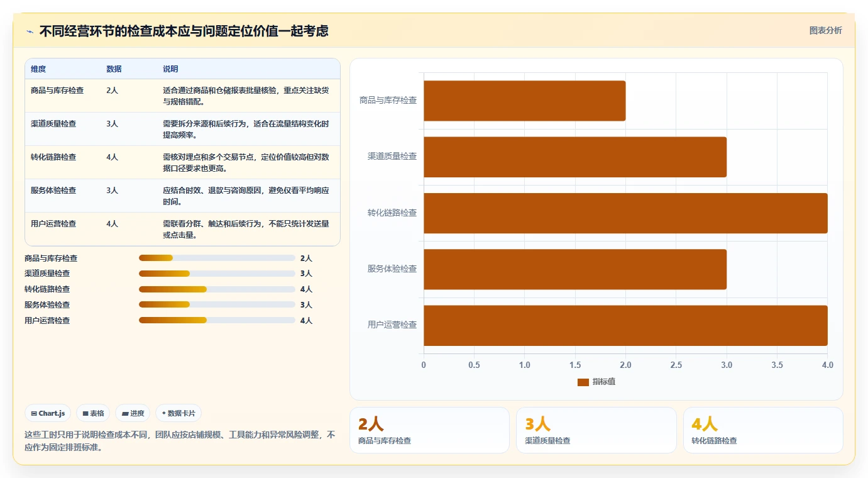The height and width of the screenshot is (478, 868).
Task: Click 渠道质量检查 in the table's dimension column
Action: pos(53,124)
